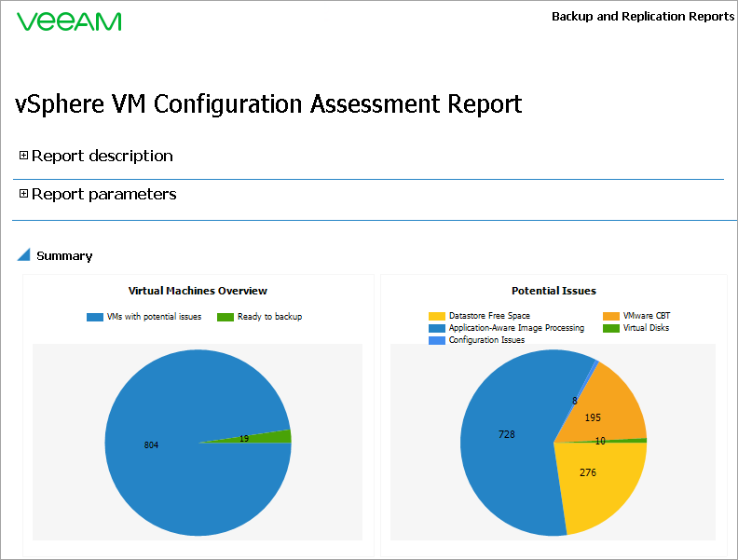Click the Ready to backup legend label
This screenshot has width=738, height=560.
pyautogui.click(x=269, y=317)
